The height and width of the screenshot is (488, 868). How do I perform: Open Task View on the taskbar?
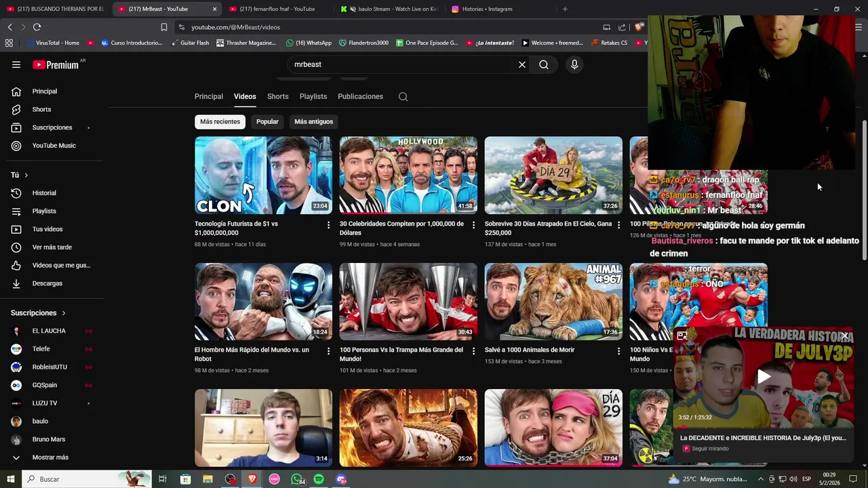click(x=163, y=479)
